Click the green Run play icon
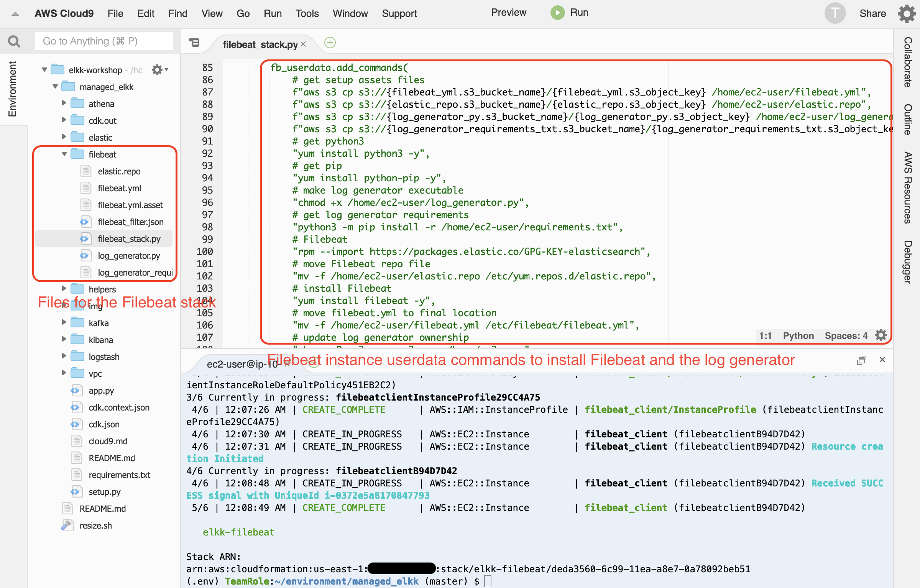This screenshot has height=588, width=920. pos(558,13)
